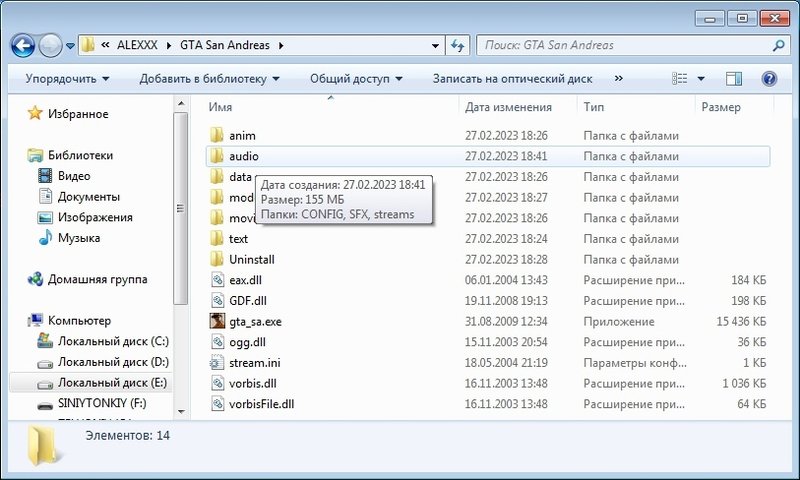
Task: Open the Видео library
Action: (74, 176)
